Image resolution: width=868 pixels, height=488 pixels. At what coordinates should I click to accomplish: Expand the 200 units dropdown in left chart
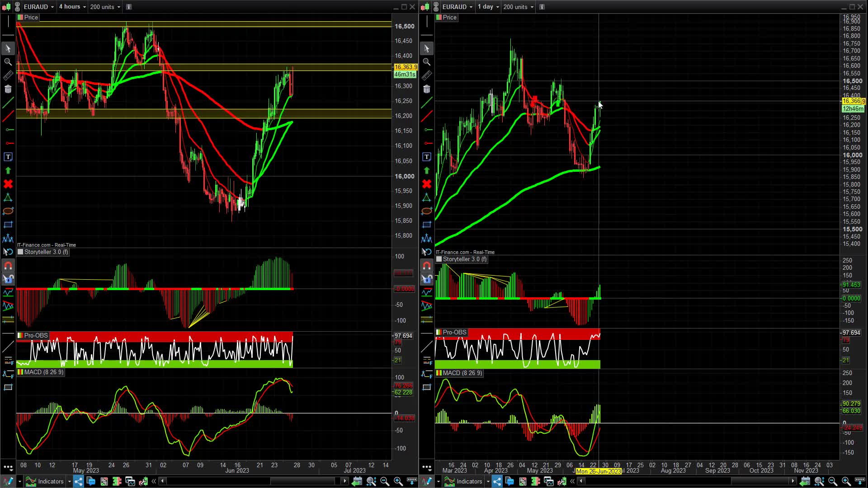pyautogui.click(x=105, y=7)
